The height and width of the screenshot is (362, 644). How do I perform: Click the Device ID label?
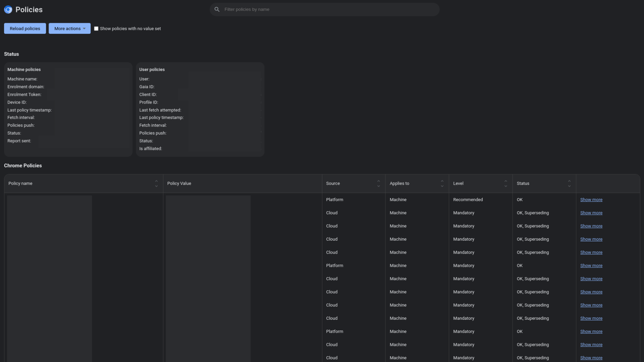click(x=17, y=102)
